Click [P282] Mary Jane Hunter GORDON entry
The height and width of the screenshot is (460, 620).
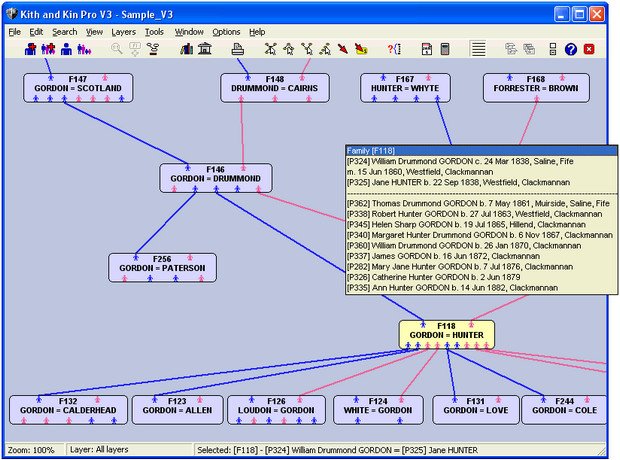460,267
